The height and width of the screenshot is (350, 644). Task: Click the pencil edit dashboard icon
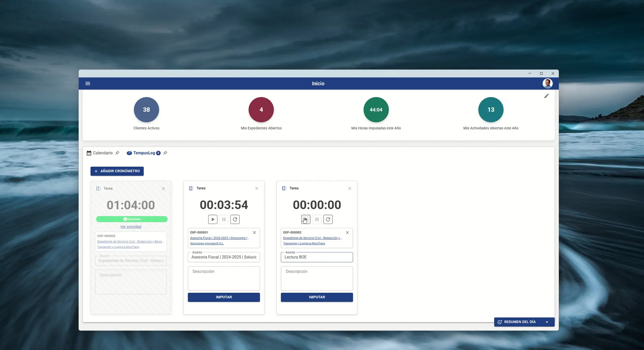(x=546, y=96)
